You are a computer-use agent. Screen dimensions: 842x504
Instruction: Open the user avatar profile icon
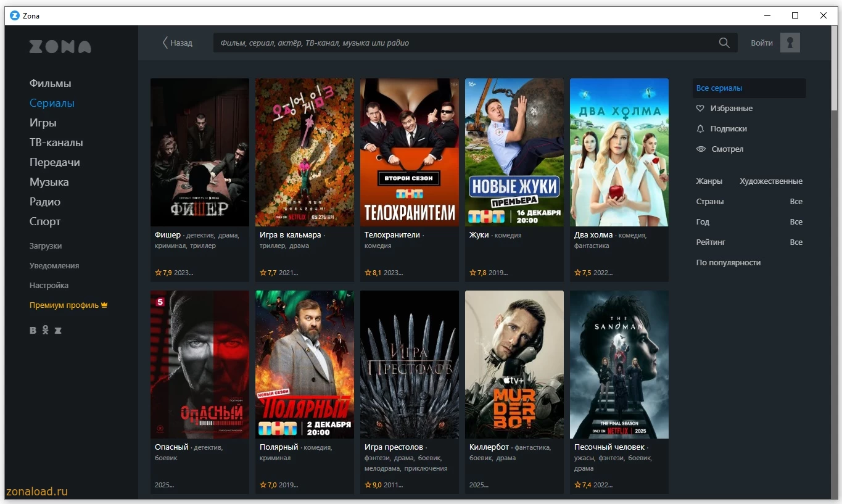point(790,43)
